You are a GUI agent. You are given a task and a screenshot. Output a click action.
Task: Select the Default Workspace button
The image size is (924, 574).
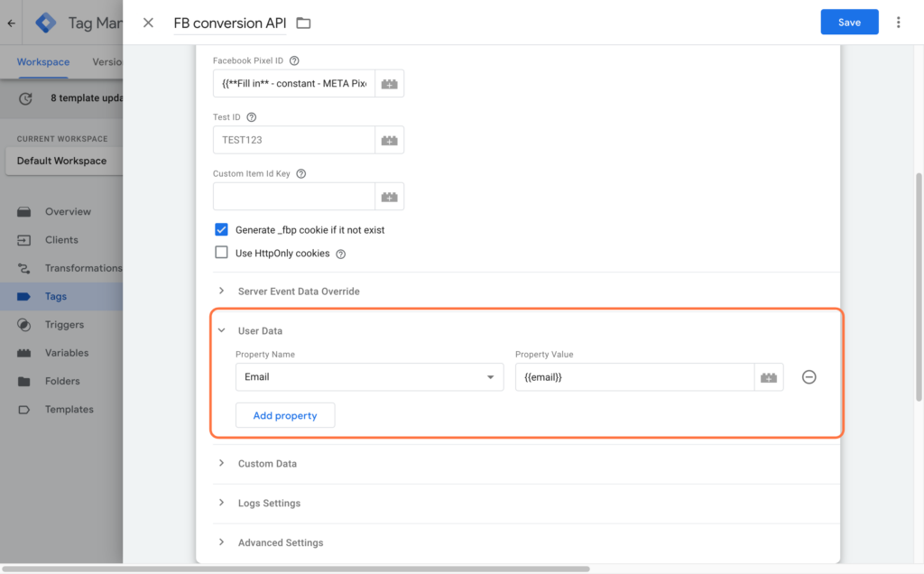point(64,161)
